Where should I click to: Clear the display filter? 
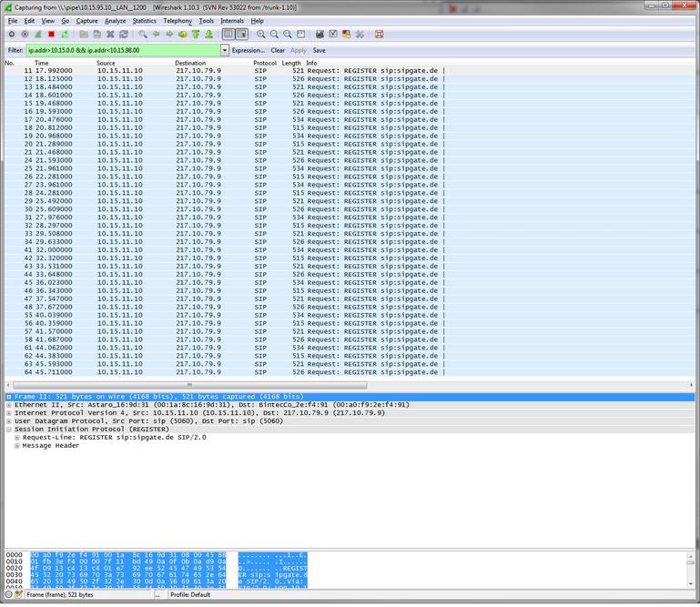278,50
